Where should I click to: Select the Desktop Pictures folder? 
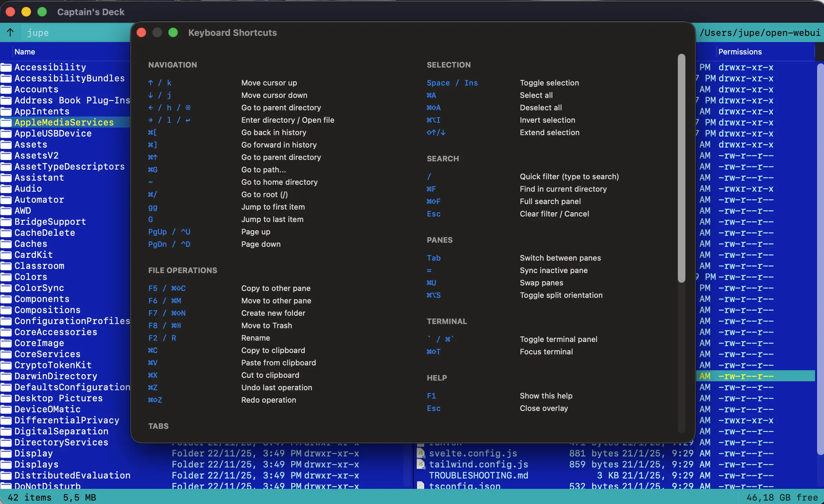tap(59, 398)
